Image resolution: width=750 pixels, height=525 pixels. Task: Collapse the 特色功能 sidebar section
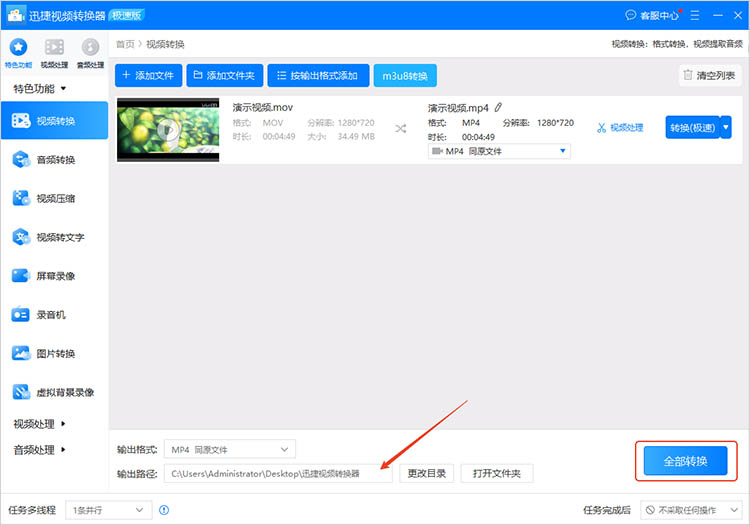pos(39,88)
